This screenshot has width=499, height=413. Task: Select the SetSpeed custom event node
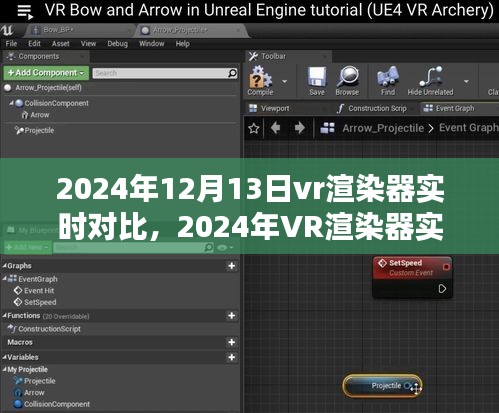[412, 277]
